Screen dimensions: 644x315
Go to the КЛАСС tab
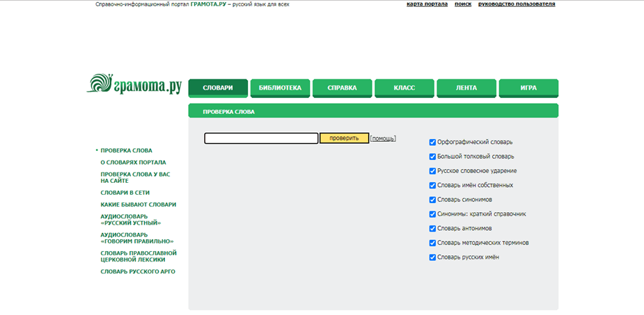click(x=404, y=88)
